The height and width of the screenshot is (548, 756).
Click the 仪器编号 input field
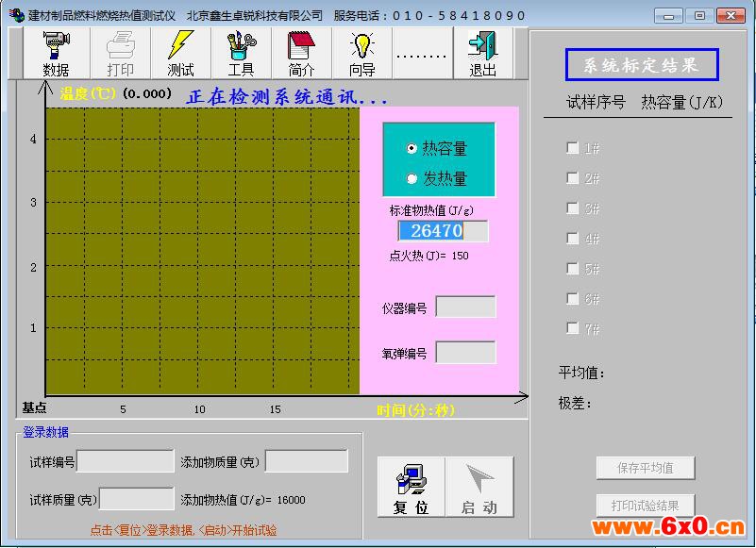pyautogui.click(x=465, y=307)
